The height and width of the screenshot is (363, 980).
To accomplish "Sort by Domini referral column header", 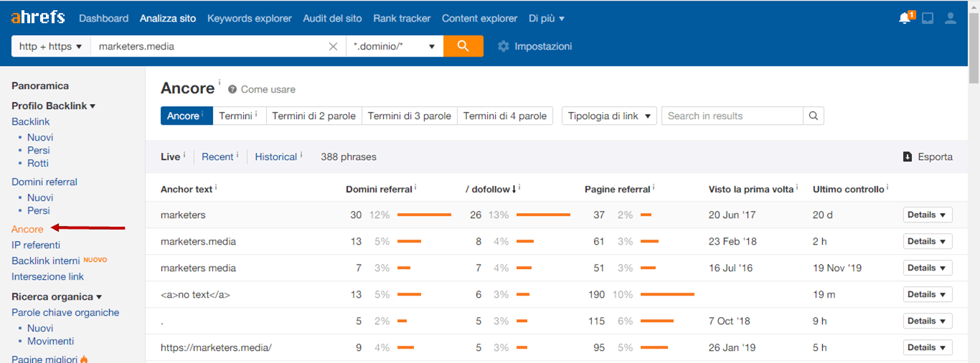I will point(379,189).
